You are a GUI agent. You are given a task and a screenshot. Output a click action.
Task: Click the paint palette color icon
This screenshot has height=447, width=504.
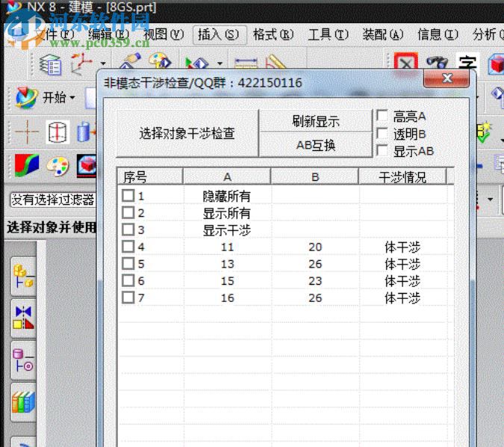click(57, 166)
